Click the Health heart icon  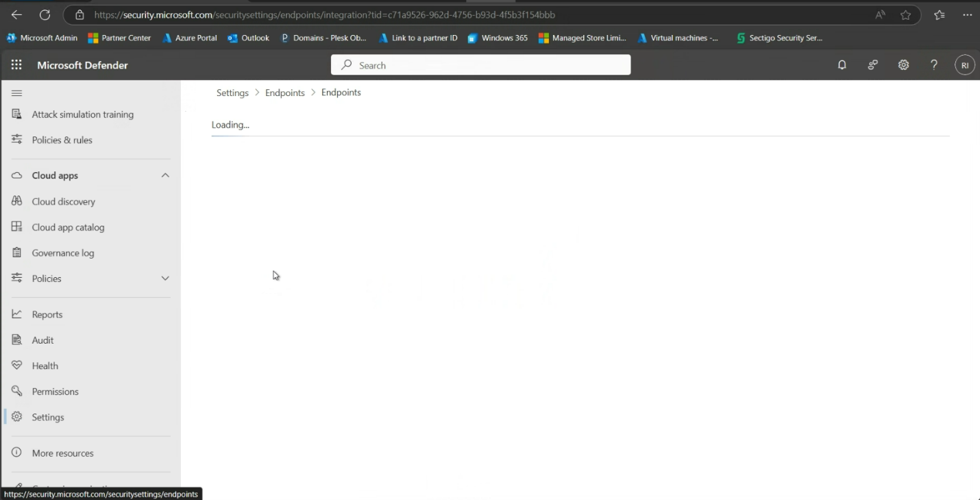pyautogui.click(x=17, y=366)
